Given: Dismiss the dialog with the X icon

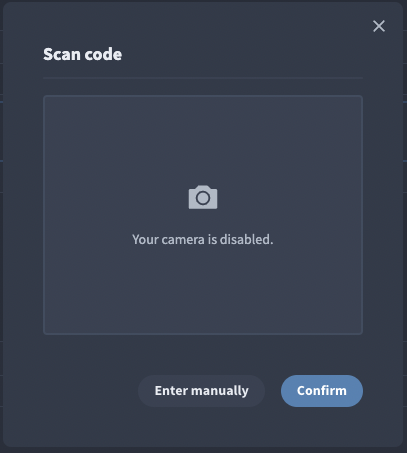Looking at the screenshot, I should click(379, 26).
